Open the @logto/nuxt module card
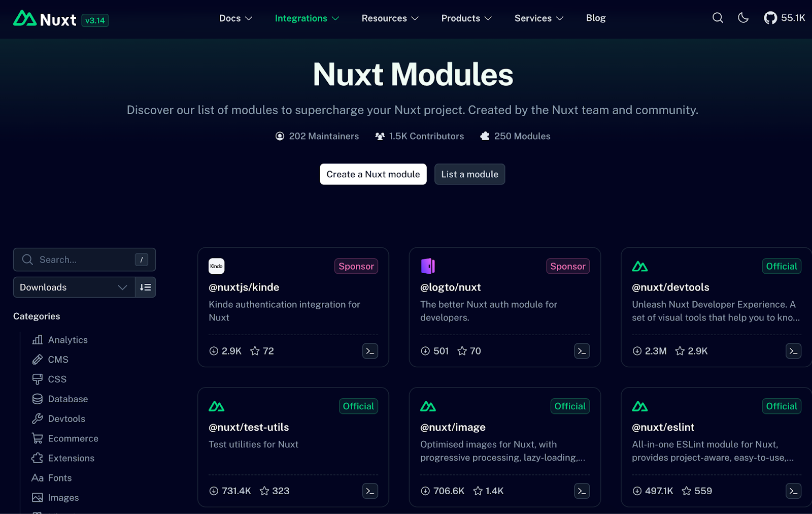 click(x=505, y=307)
